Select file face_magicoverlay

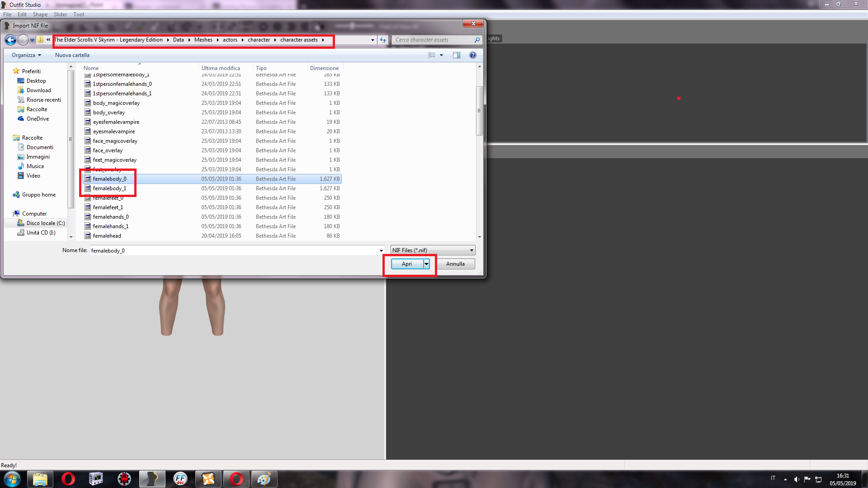click(x=212, y=141)
